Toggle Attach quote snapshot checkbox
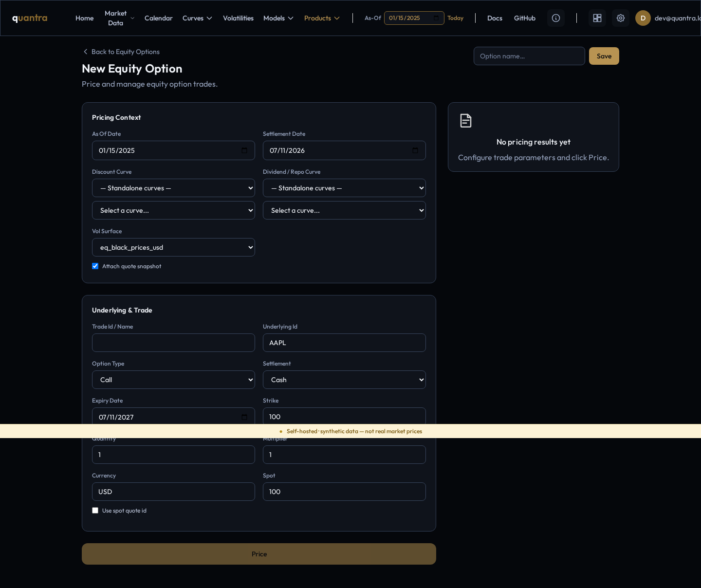Image resolution: width=701 pixels, height=588 pixels. coord(95,266)
